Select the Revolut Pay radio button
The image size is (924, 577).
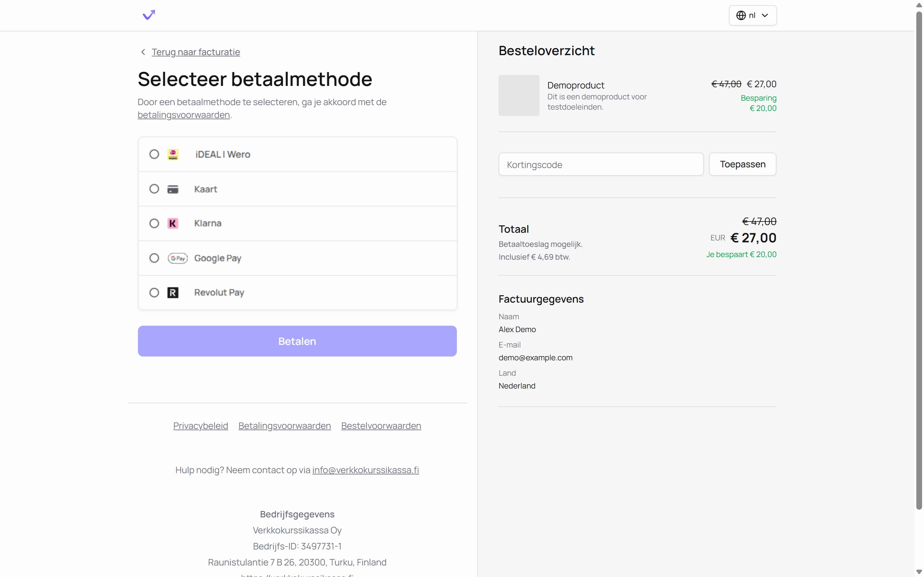coord(154,293)
